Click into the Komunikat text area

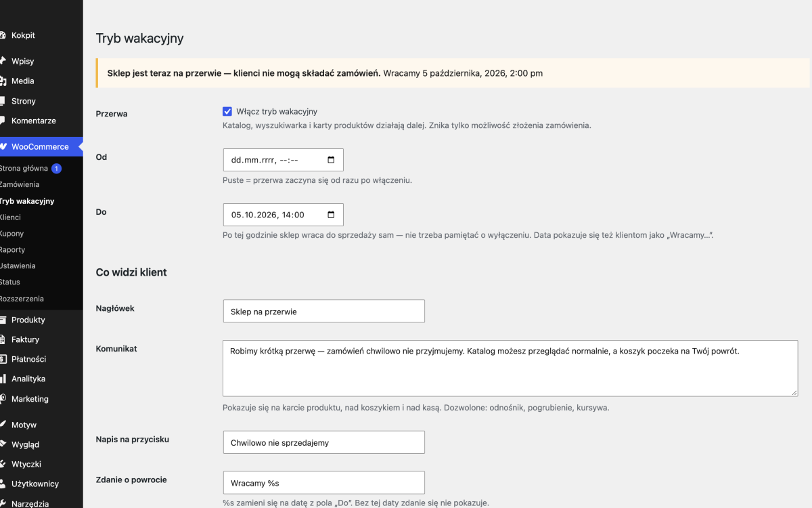tap(510, 368)
